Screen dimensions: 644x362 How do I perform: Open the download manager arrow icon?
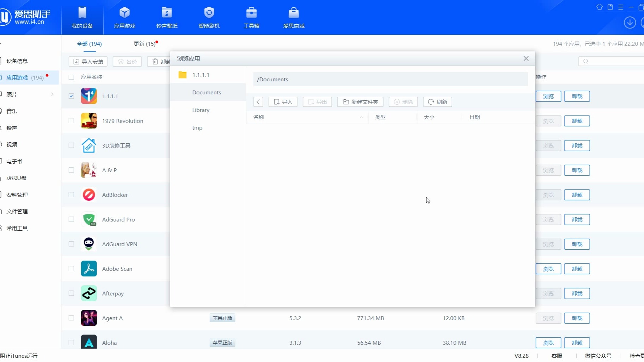[x=630, y=23]
